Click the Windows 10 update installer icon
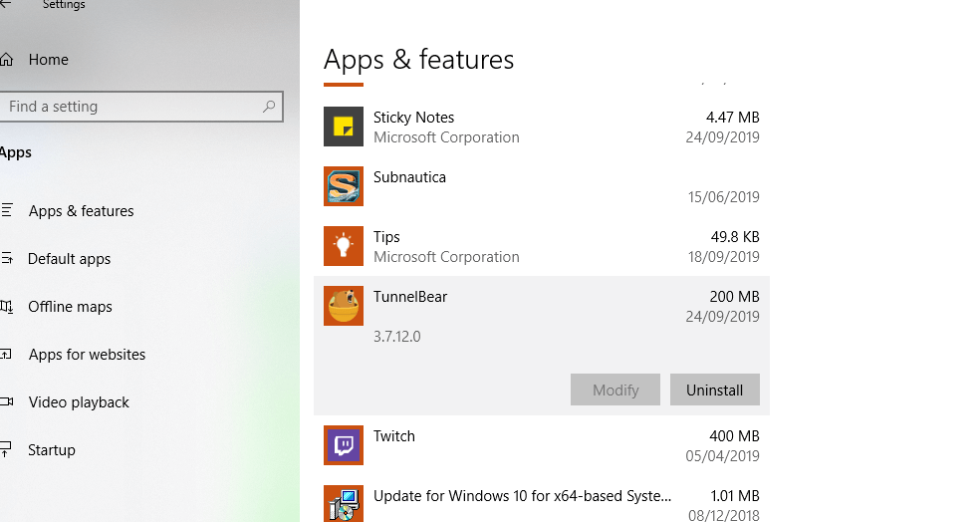The height and width of the screenshot is (522, 980). tap(344, 504)
